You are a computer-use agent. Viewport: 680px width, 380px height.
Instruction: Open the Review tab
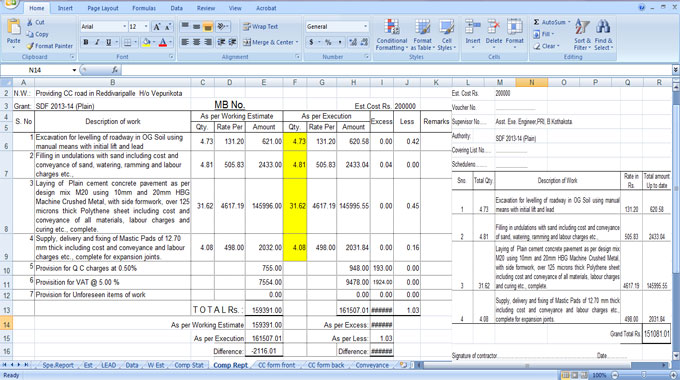(206, 8)
